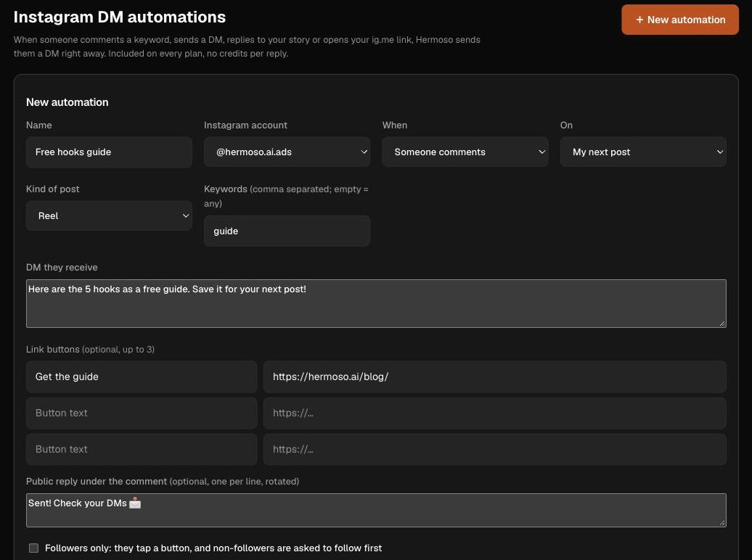The width and height of the screenshot is (752, 560).
Task: Grab the resize handle of DM text area
Action: click(x=722, y=324)
